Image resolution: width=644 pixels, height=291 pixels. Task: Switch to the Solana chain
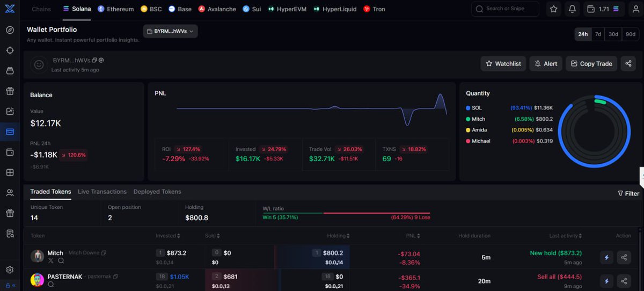pyautogui.click(x=77, y=9)
